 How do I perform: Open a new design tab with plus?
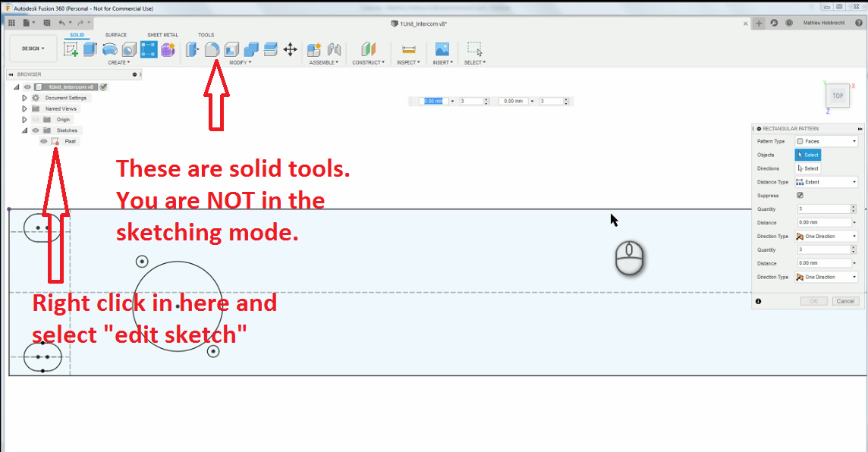point(759,24)
